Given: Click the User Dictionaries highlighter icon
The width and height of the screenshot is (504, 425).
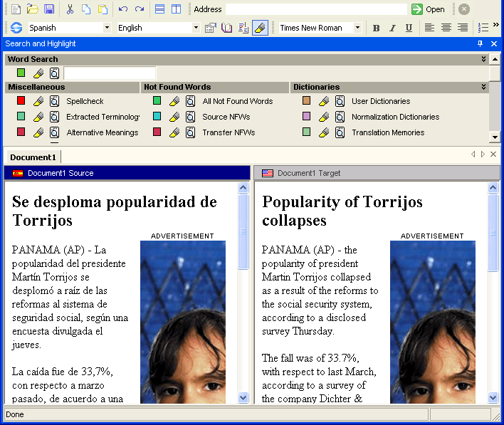Looking at the screenshot, I should pos(324,101).
